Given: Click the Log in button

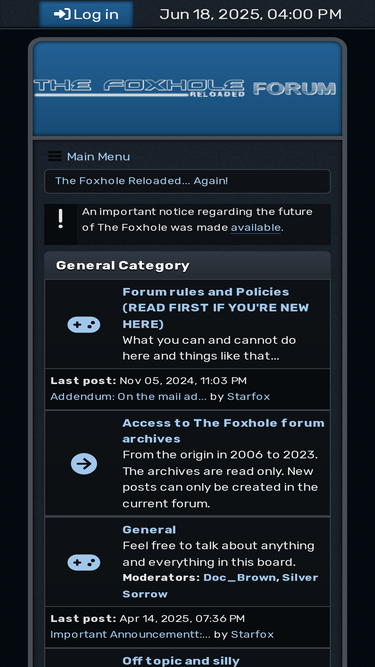Looking at the screenshot, I should pyautogui.click(x=86, y=14).
